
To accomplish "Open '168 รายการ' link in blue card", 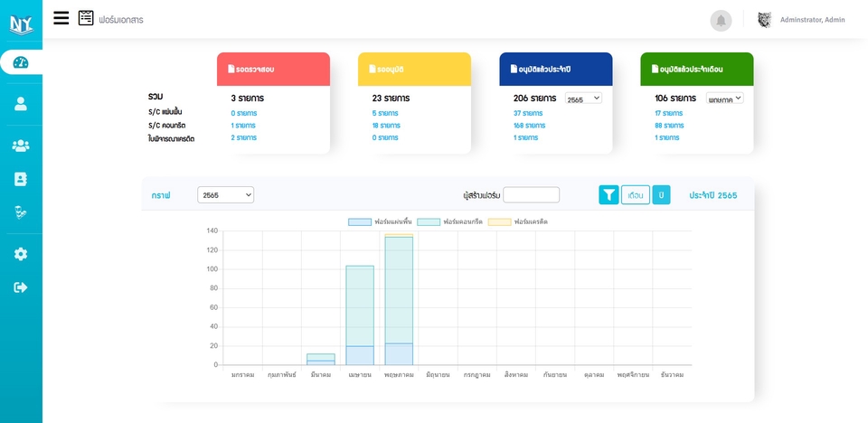I will 529,126.
